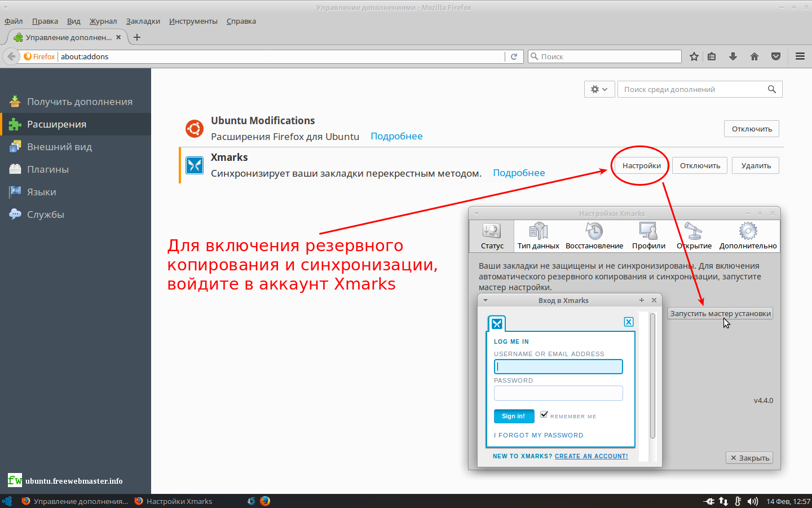Click the bookmark star icon
This screenshot has height=508, width=812.
tap(694, 56)
